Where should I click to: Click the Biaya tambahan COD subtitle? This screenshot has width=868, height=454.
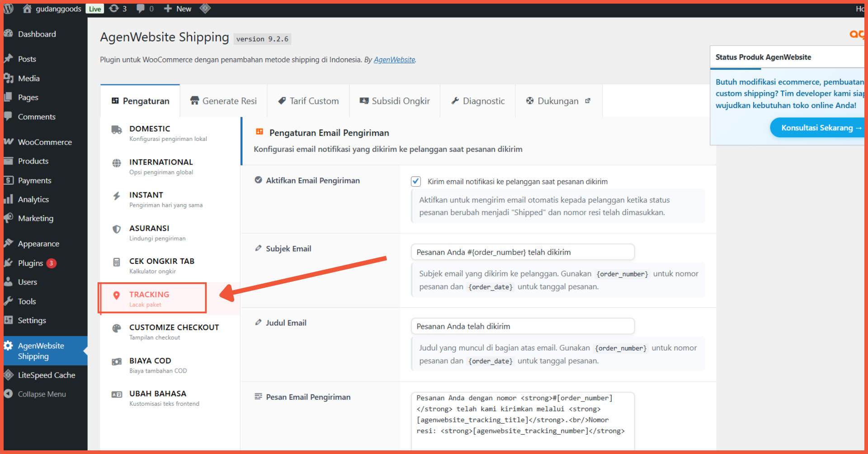158,371
